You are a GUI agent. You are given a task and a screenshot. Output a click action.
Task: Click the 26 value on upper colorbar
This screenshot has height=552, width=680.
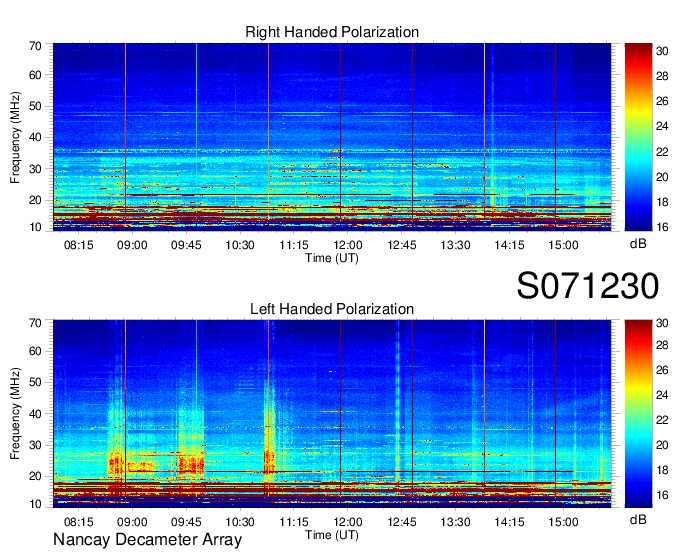tap(662, 101)
